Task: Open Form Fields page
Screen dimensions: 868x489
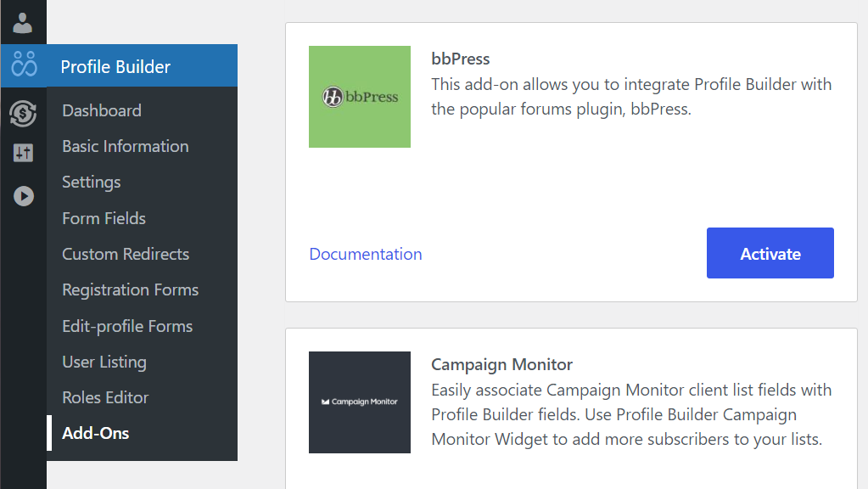Action: [104, 218]
